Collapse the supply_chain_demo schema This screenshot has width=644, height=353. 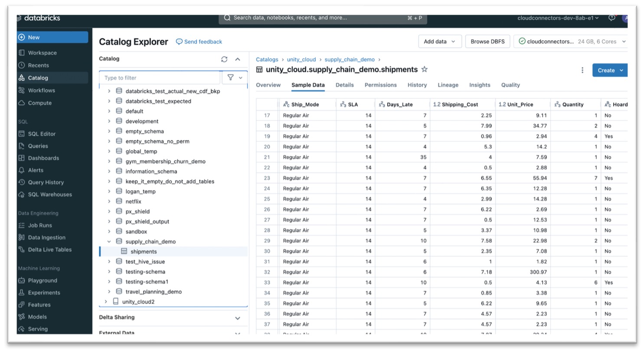click(x=109, y=242)
